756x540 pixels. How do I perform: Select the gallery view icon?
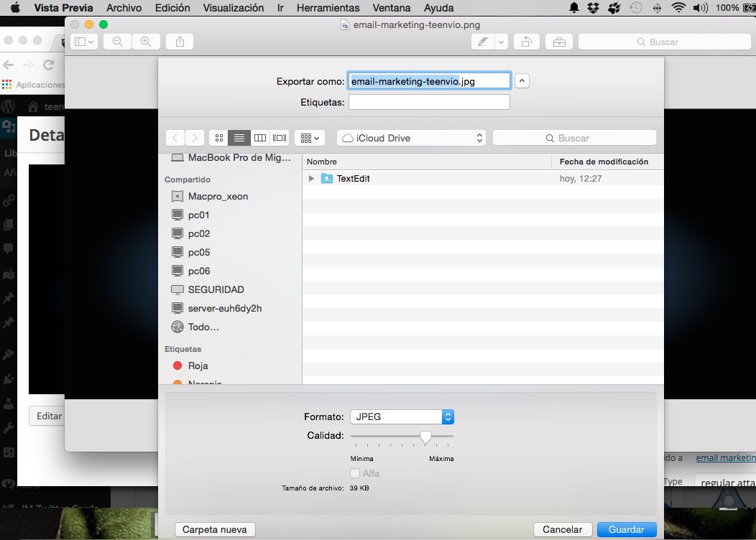(279, 137)
